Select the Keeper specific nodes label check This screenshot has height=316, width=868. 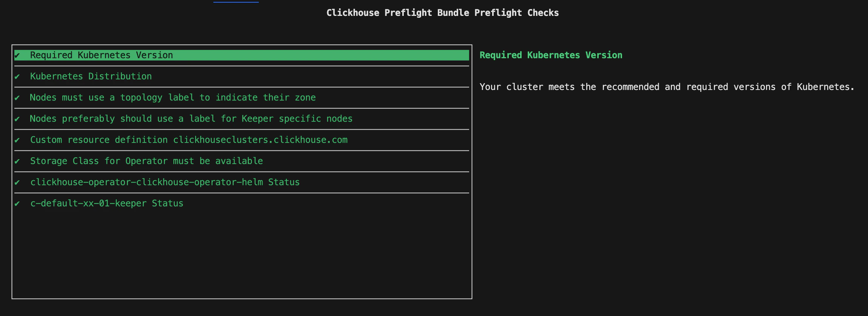(x=242, y=119)
